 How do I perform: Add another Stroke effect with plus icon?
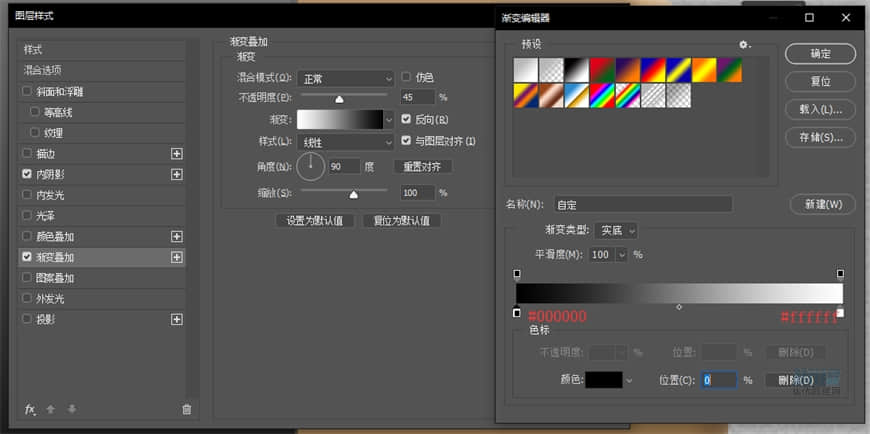point(176,154)
